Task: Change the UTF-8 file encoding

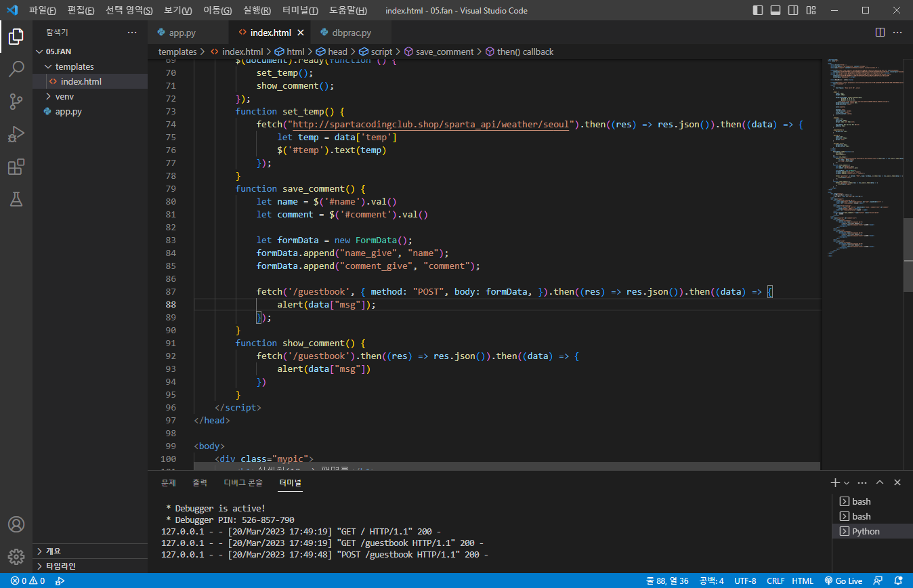Action: 745,581
